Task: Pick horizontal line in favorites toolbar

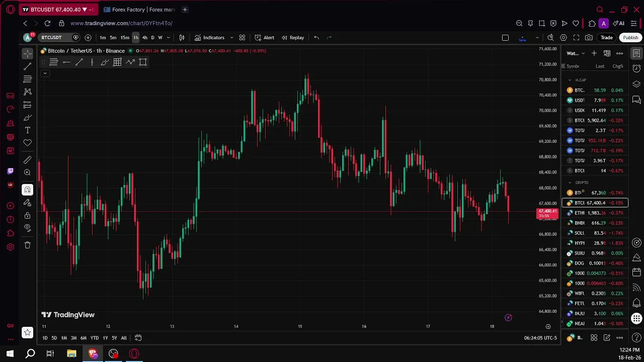Action: 66,62
